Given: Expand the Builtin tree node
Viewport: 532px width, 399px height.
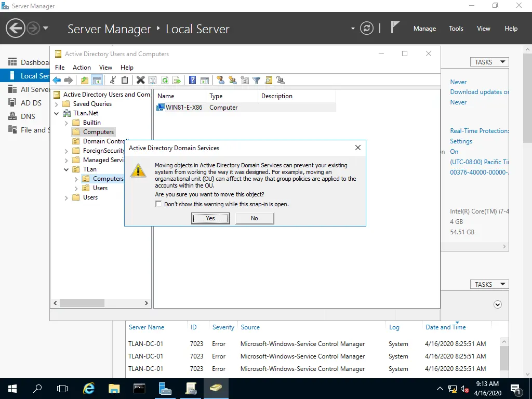Looking at the screenshot, I should (66, 123).
